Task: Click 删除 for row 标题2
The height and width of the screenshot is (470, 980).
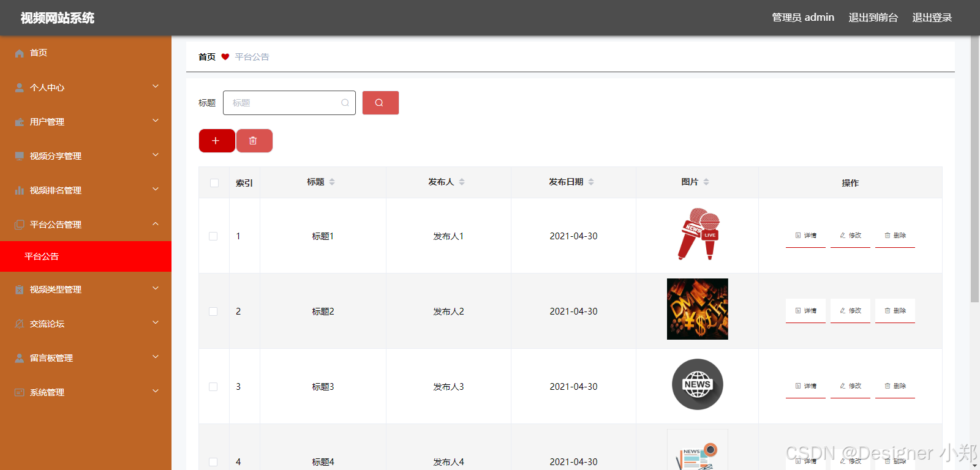Action: (x=895, y=311)
